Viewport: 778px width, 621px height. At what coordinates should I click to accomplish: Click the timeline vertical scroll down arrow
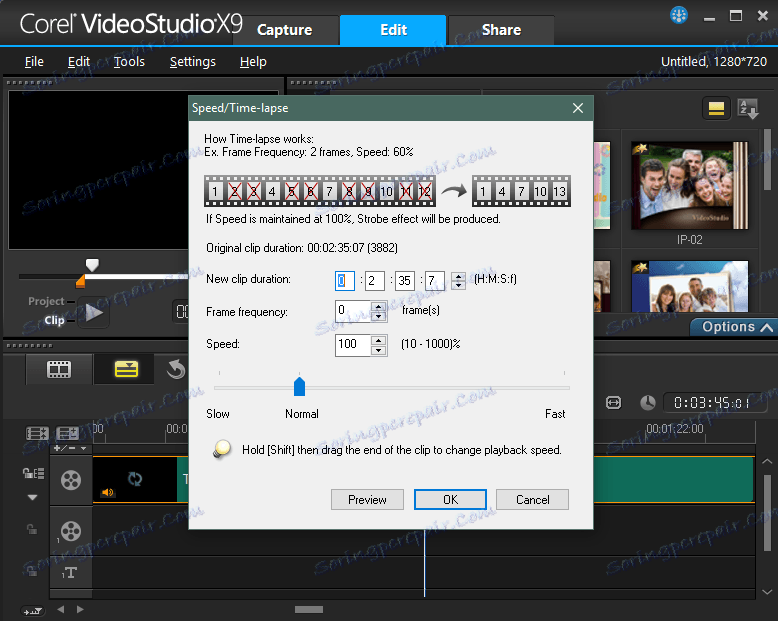[x=767, y=592]
